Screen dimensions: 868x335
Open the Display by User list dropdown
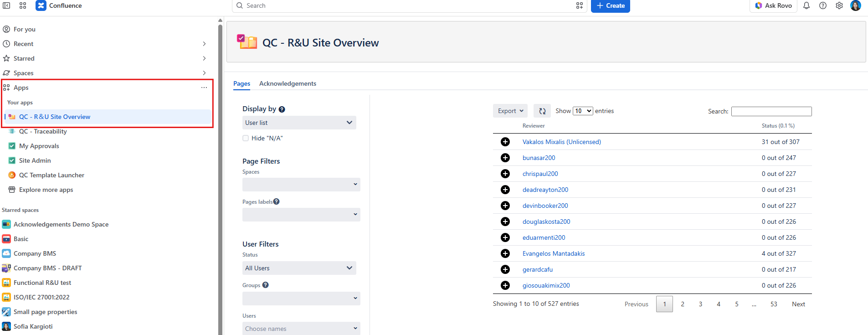pyautogui.click(x=299, y=123)
